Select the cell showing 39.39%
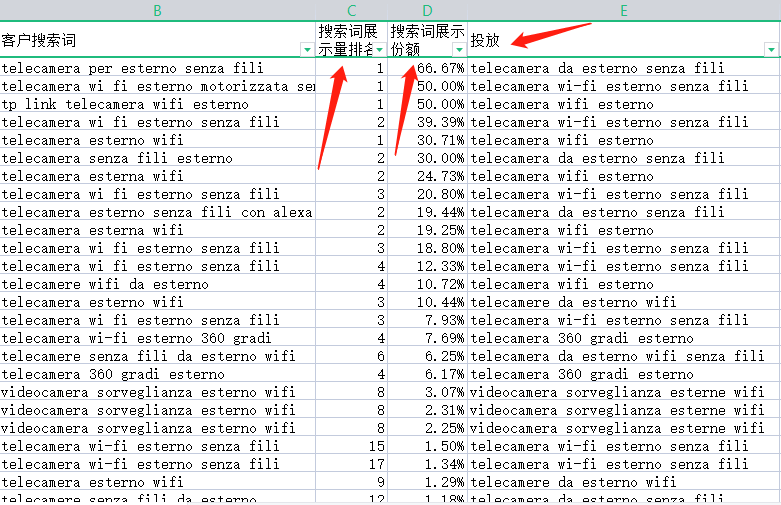Screen dimensions: 781x505 (x=427, y=122)
